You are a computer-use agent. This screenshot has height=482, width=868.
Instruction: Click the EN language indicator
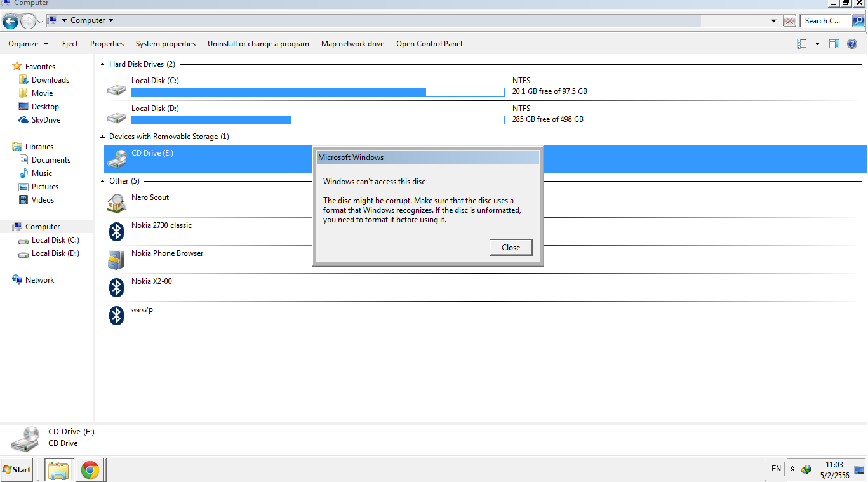(x=776, y=469)
